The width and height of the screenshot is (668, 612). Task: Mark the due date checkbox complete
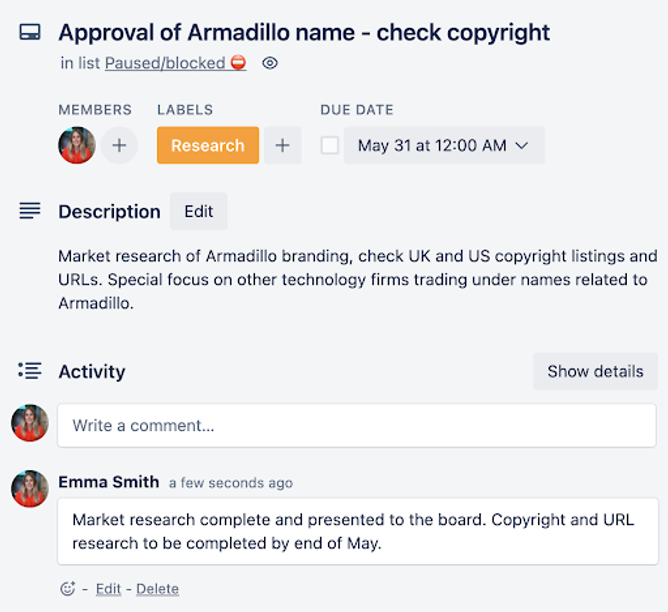click(x=330, y=145)
